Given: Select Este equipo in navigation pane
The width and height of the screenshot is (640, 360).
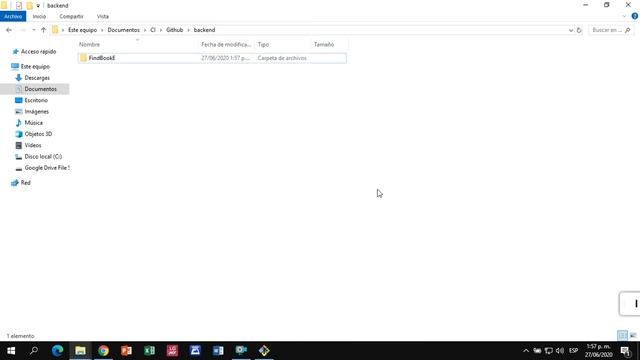Looking at the screenshot, I should click(x=35, y=66).
